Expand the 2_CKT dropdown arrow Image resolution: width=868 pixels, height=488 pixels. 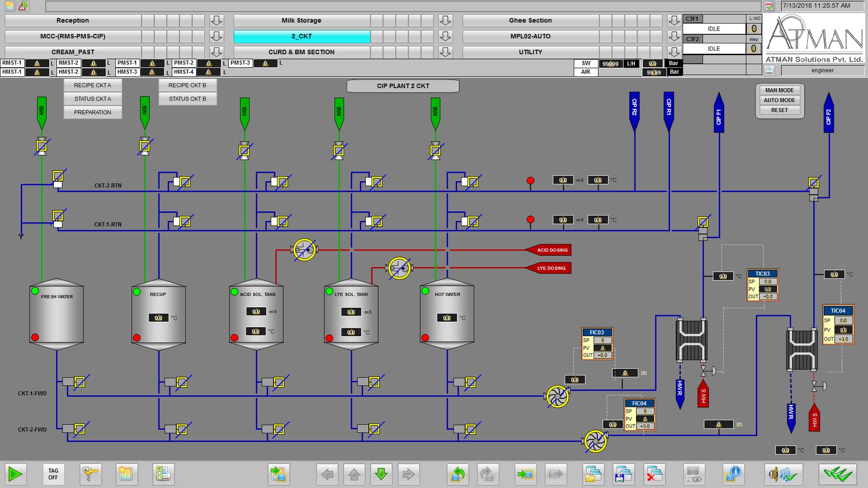pyautogui.click(x=445, y=36)
